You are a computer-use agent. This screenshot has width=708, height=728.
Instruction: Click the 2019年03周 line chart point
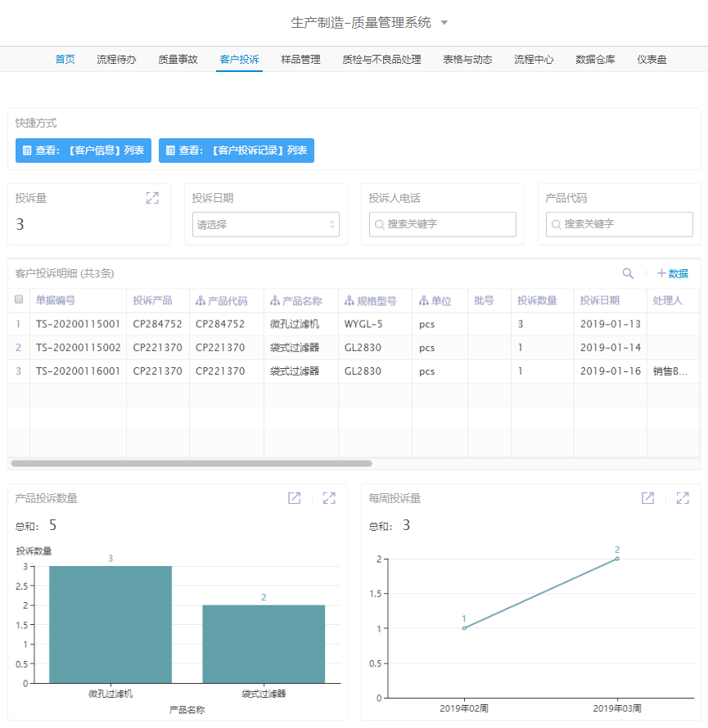[x=617, y=559]
